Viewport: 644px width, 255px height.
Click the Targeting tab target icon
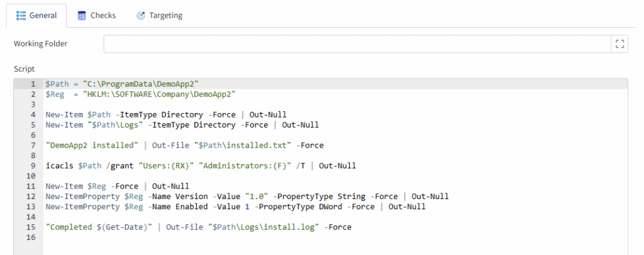coord(140,16)
